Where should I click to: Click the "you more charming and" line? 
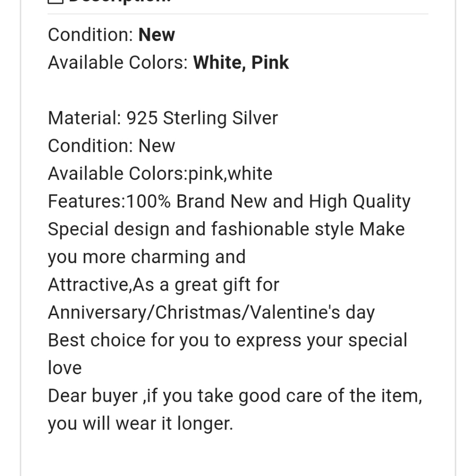(147, 257)
